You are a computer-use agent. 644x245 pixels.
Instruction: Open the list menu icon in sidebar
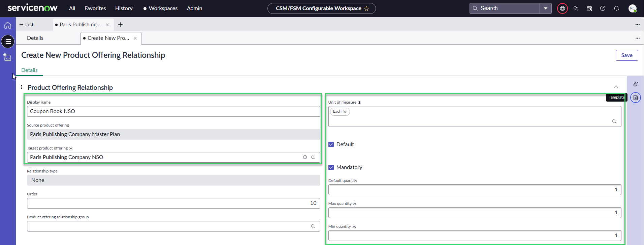[8, 42]
